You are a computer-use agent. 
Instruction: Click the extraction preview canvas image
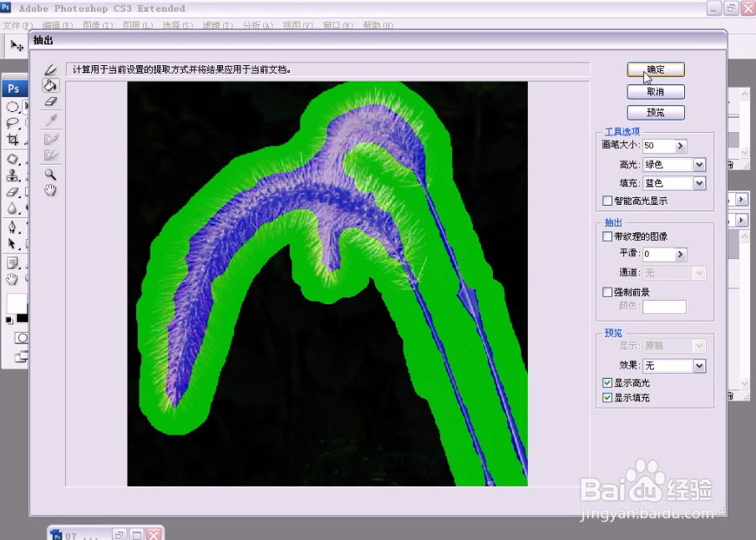click(x=327, y=283)
